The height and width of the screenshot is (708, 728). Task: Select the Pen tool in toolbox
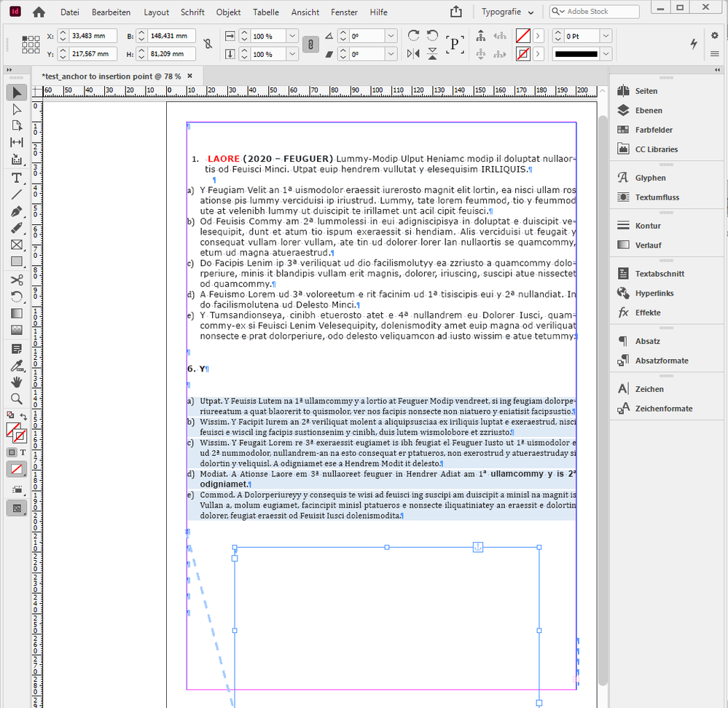16,211
